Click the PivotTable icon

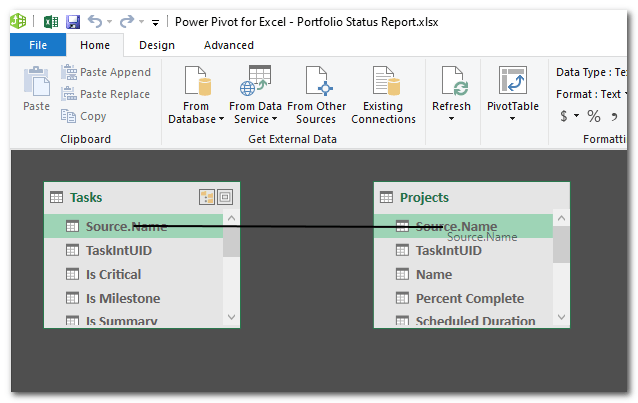[513, 80]
